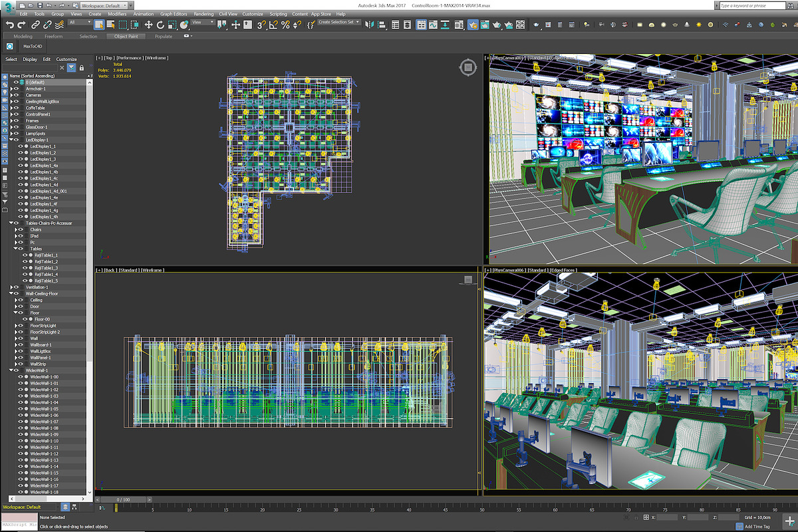
Task: Expand the Armchair-1 layer
Action: click(x=11, y=88)
